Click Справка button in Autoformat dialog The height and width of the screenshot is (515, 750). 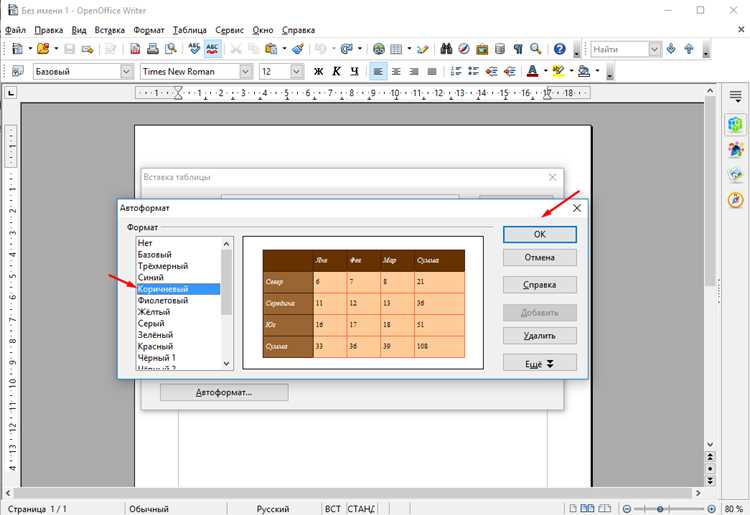[x=540, y=285]
